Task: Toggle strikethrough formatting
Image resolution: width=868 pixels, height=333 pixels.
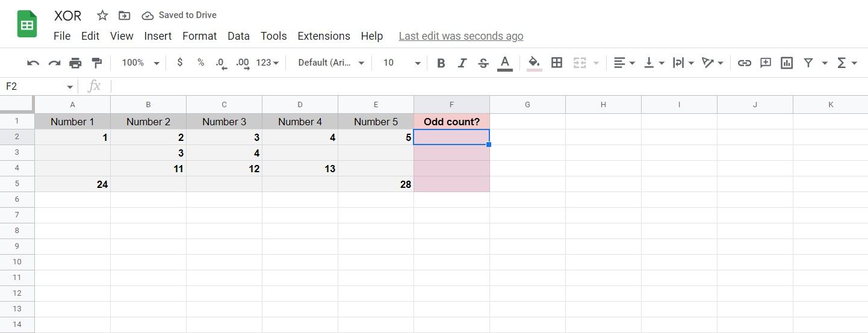Action: click(x=483, y=63)
